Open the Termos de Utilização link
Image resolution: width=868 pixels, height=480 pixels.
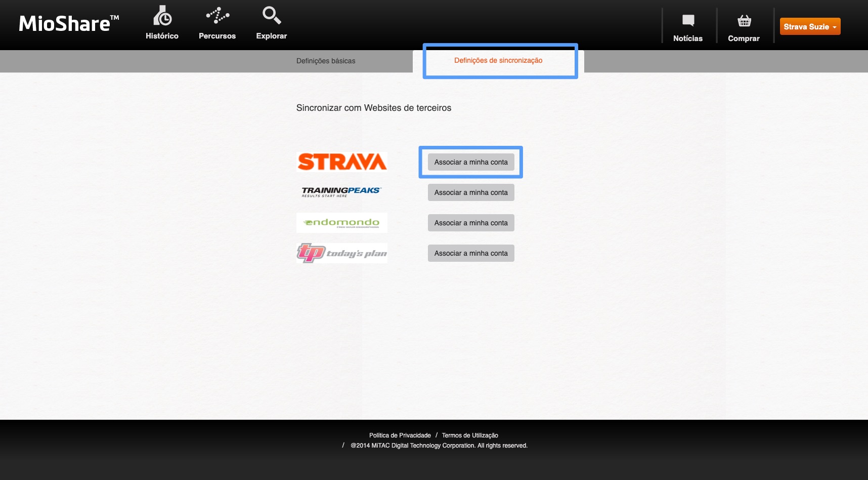point(470,435)
